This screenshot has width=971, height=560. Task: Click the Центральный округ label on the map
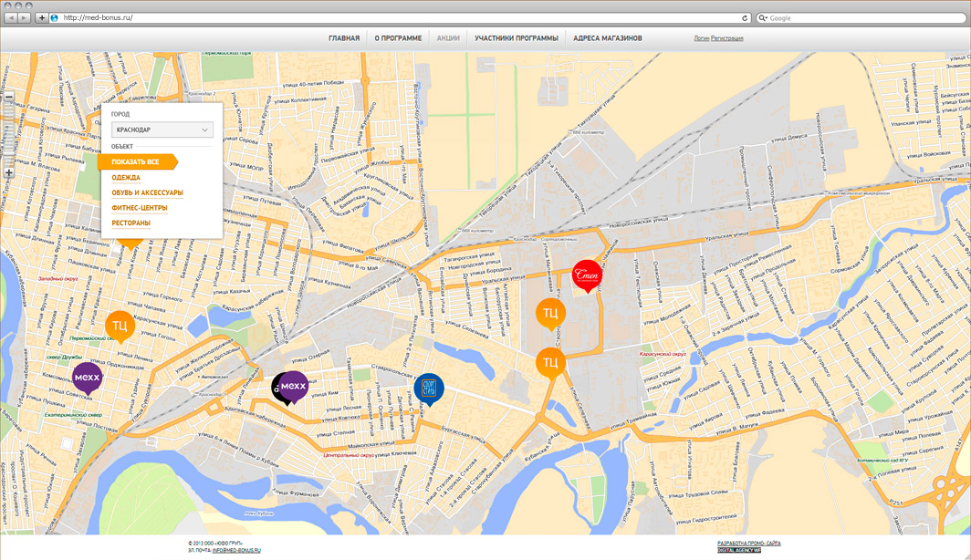pos(350,455)
